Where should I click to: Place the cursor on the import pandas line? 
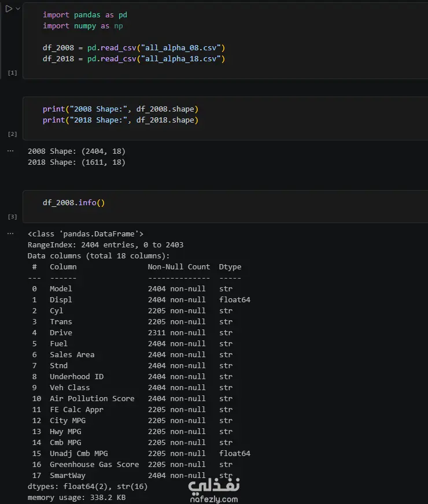[85, 15]
